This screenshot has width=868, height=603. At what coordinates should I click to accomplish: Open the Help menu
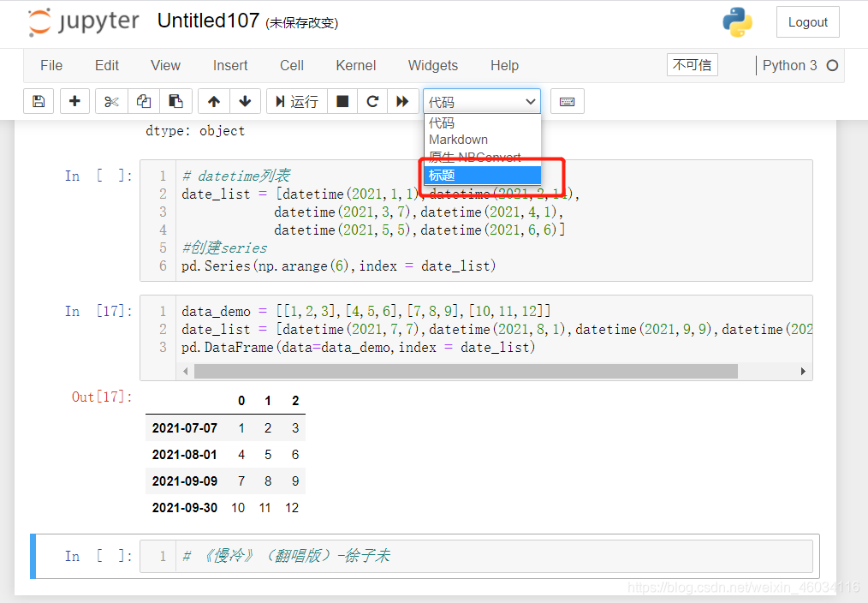[x=504, y=65]
